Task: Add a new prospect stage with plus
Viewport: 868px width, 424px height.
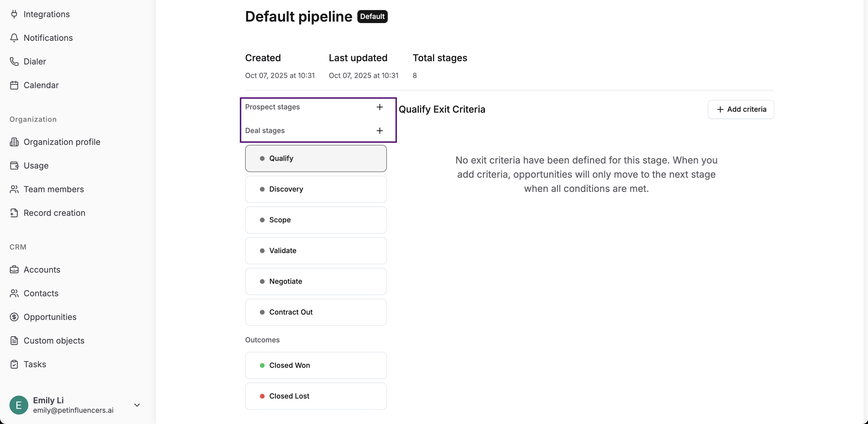Action: (380, 107)
